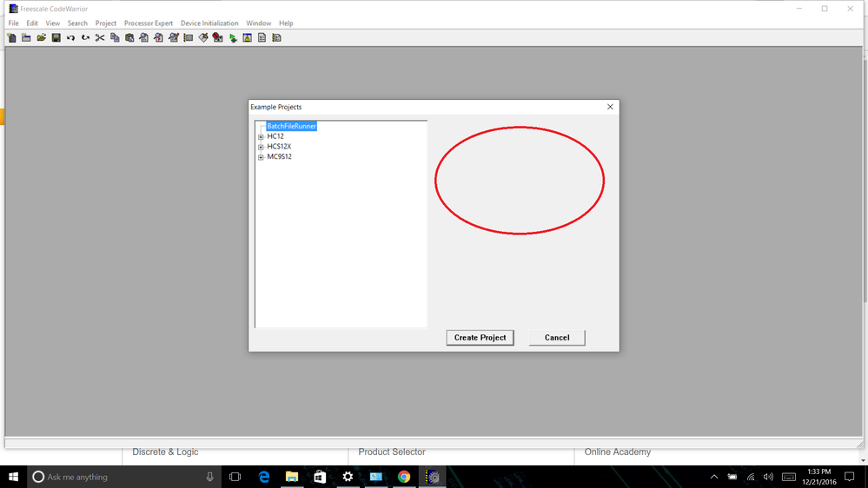This screenshot has width=868, height=488.
Task: Click the Redo arrow in toolbar
Action: click(85, 37)
